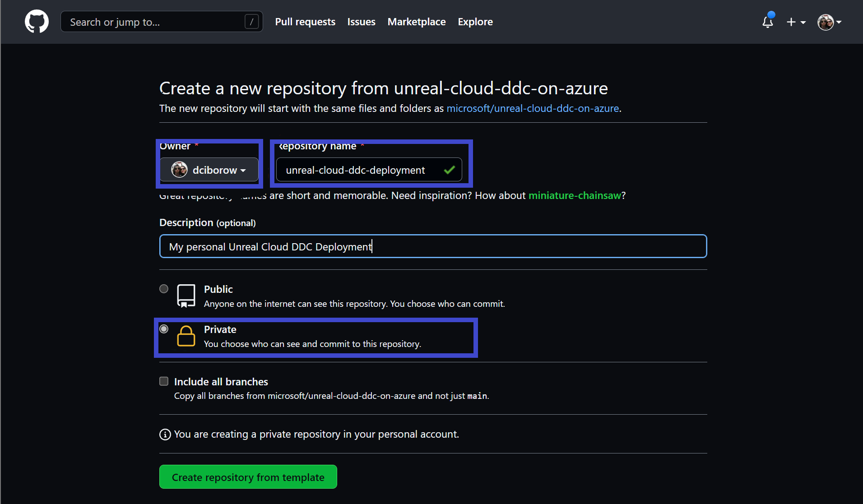
Task: Click the slash shortcut icon in search bar
Action: (x=252, y=21)
